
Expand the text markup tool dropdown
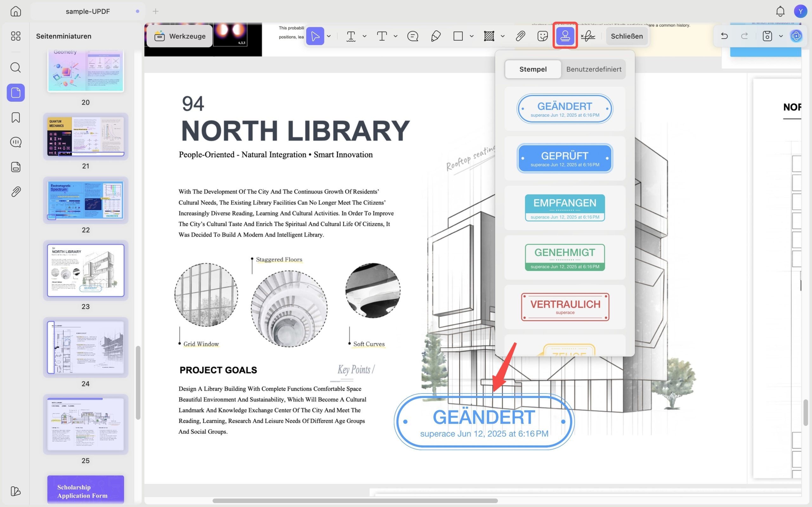click(x=364, y=36)
